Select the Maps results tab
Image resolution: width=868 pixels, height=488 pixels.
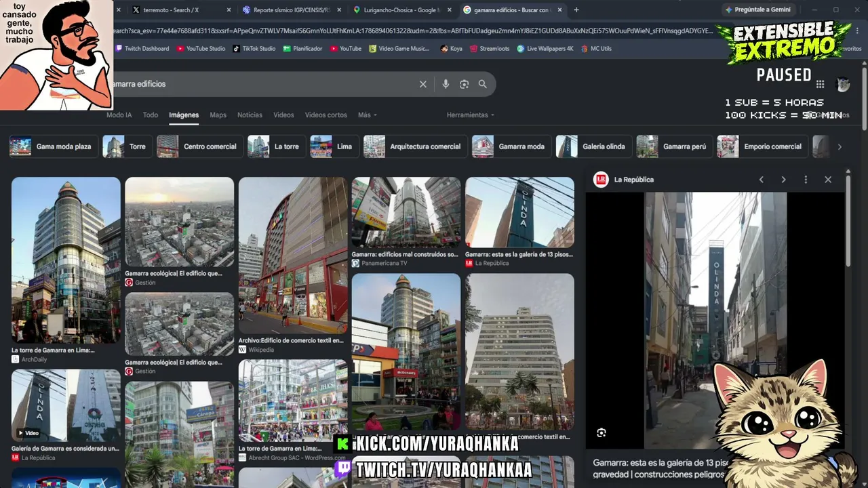point(218,115)
